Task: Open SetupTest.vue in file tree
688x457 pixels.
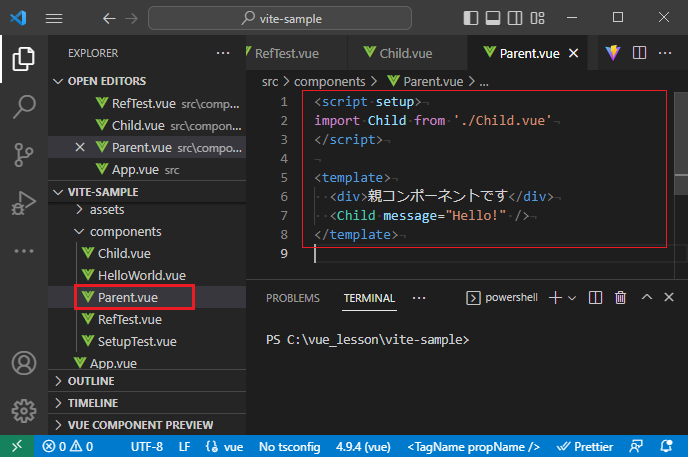Action: [x=147, y=341]
